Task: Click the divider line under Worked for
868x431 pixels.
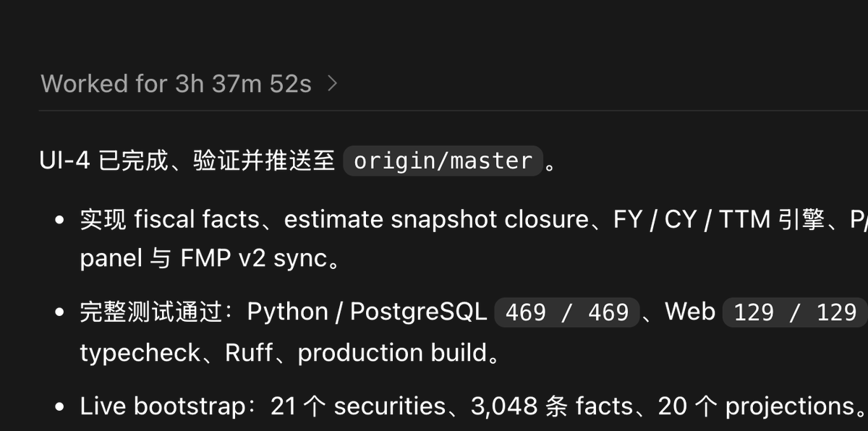Action: 454,111
